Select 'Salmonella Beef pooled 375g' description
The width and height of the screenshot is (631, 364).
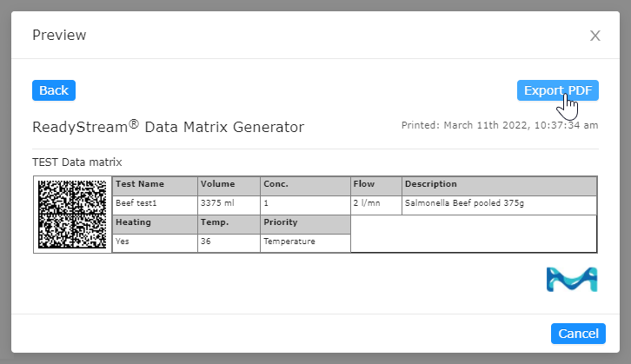point(499,205)
